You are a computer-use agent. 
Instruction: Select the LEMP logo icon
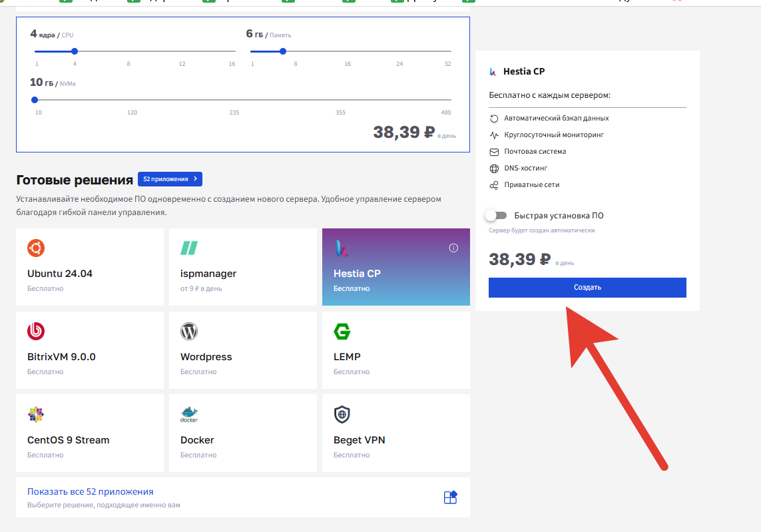point(342,331)
